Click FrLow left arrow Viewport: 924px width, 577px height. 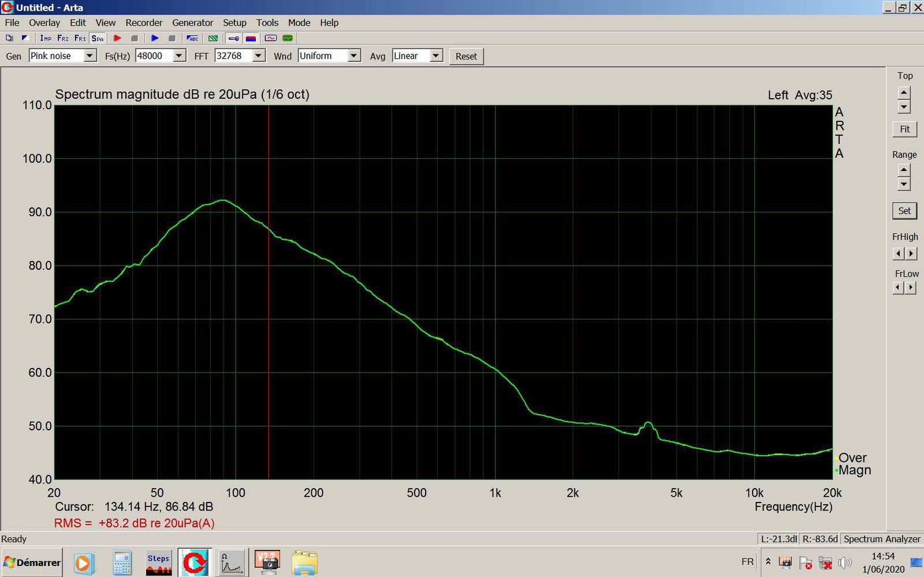point(898,288)
